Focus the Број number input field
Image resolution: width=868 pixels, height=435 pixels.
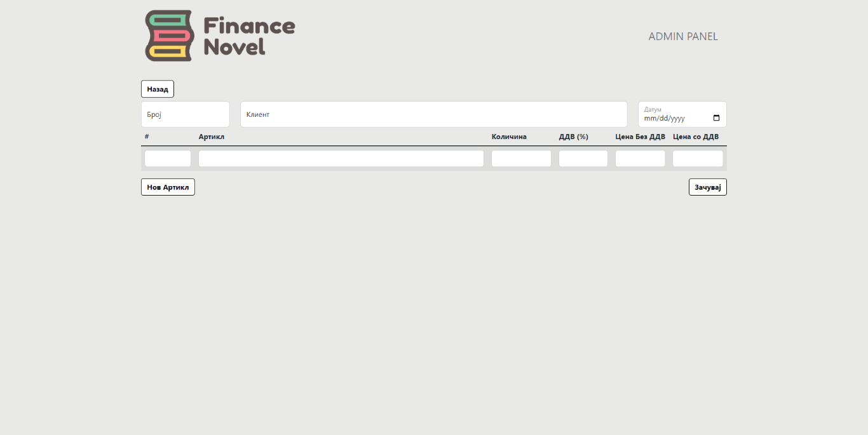pyautogui.click(x=185, y=114)
